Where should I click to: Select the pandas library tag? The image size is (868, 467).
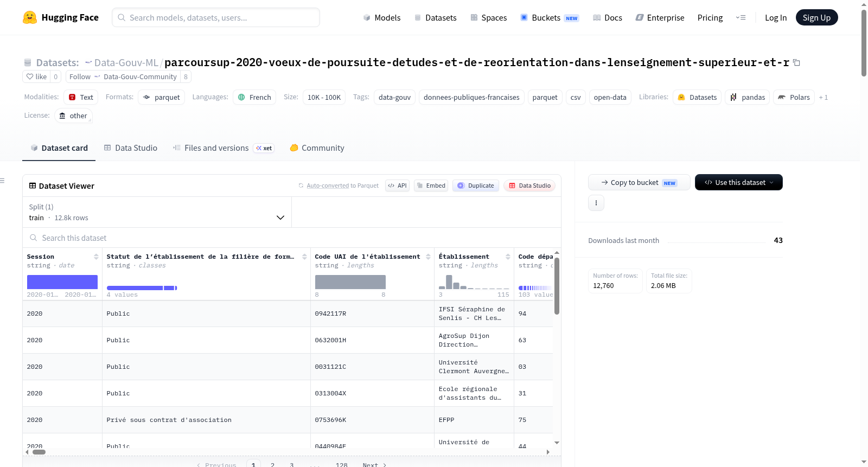click(x=747, y=97)
